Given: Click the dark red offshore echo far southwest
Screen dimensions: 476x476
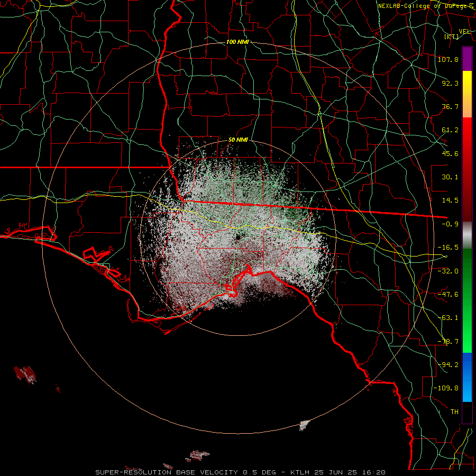Looking at the screenshot, I should click(x=25, y=375).
